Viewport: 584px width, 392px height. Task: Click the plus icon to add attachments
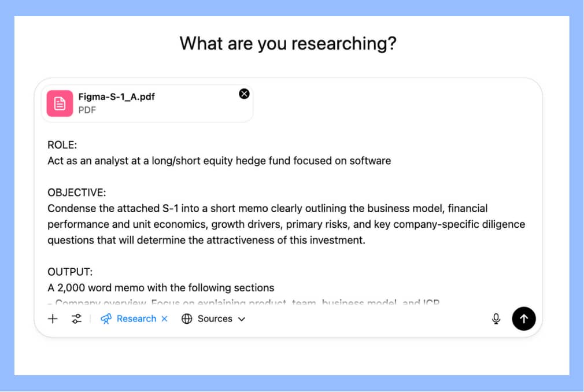53,319
